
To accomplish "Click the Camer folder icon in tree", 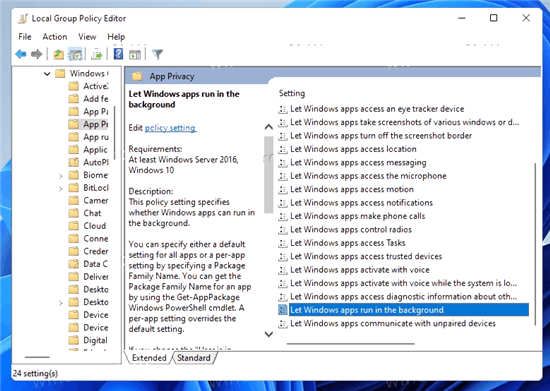I will (74, 201).
